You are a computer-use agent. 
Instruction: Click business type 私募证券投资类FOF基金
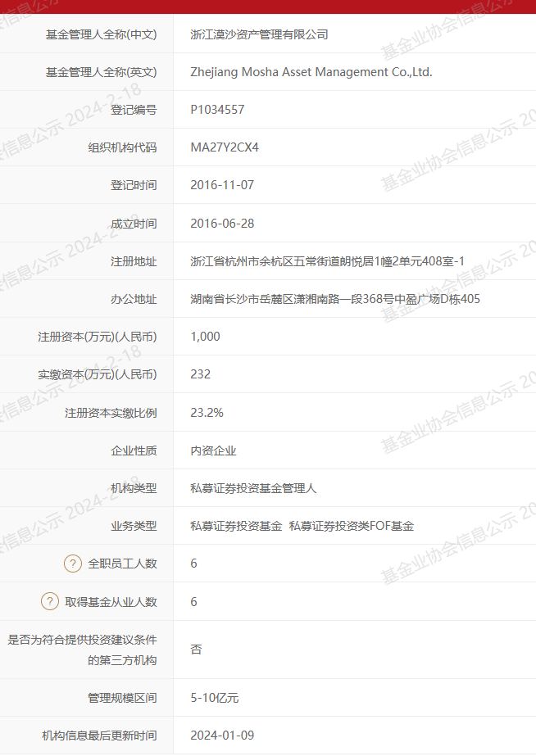[x=352, y=526]
